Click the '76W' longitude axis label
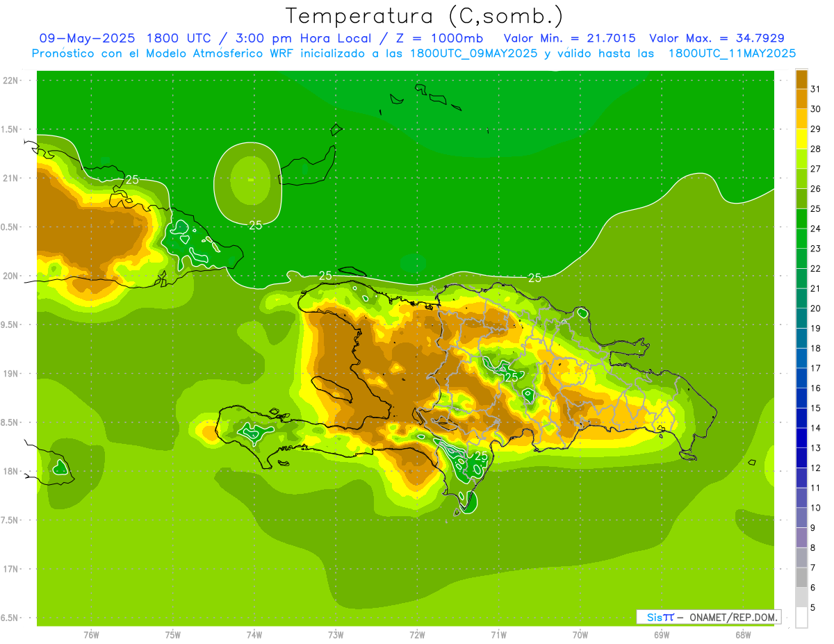Image resolution: width=834 pixels, height=644 pixels. pyautogui.click(x=91, y=635)
